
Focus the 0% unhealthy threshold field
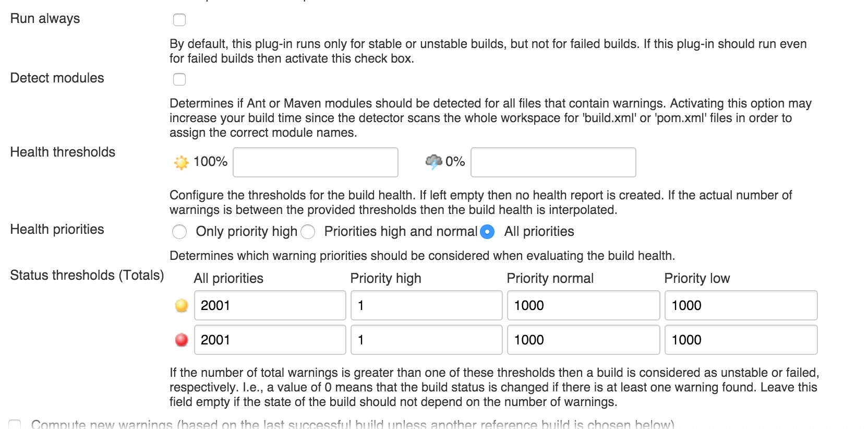[553, 162]
